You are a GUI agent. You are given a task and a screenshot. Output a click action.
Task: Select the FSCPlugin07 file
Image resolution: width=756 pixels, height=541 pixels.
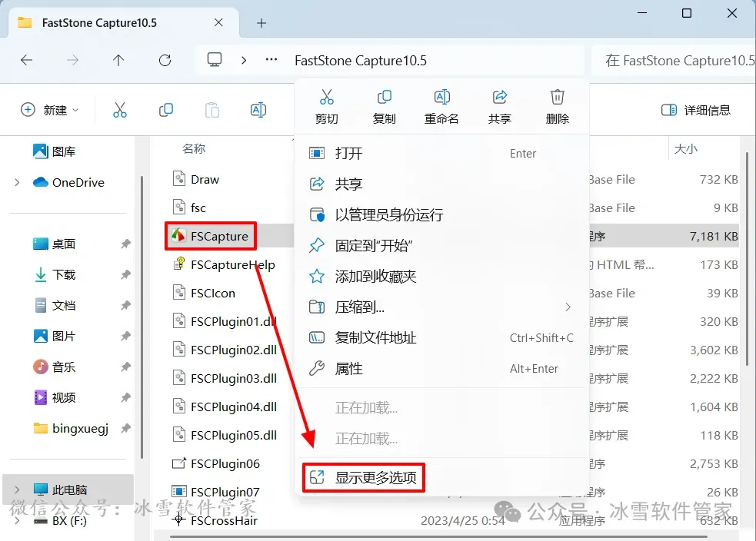(216, 492)
